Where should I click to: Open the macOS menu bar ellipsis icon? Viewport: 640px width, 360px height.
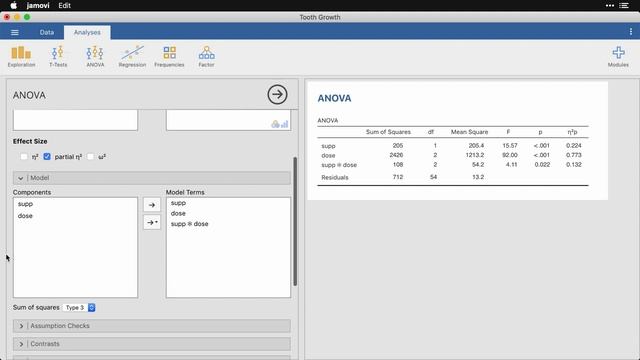point(609,5)
